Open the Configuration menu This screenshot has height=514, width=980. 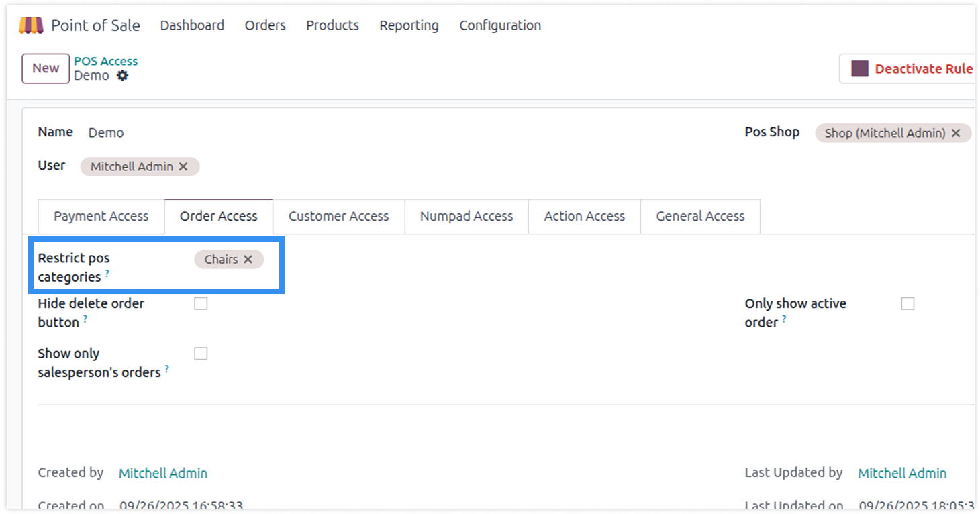499,25
